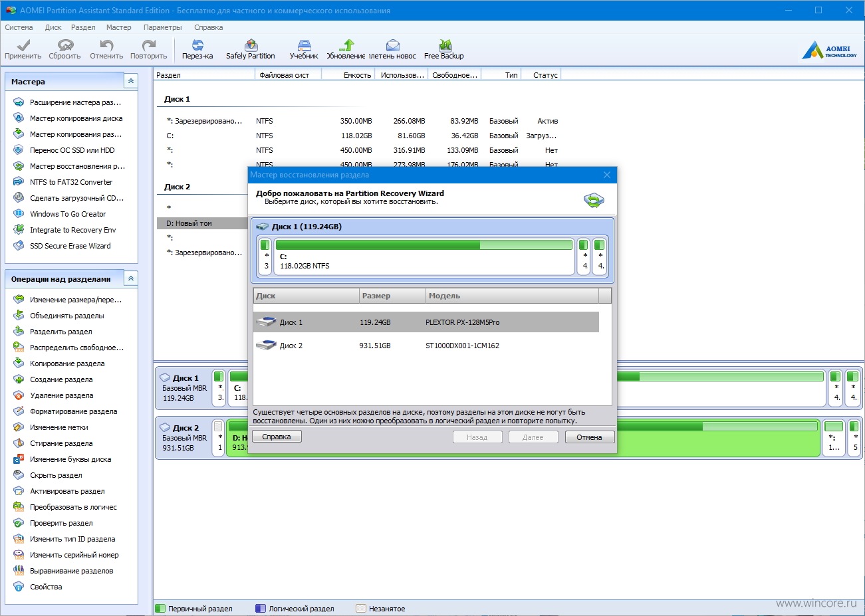Click the Модель column header in wizard
This screenshot has height=616, width=865.
512,296
